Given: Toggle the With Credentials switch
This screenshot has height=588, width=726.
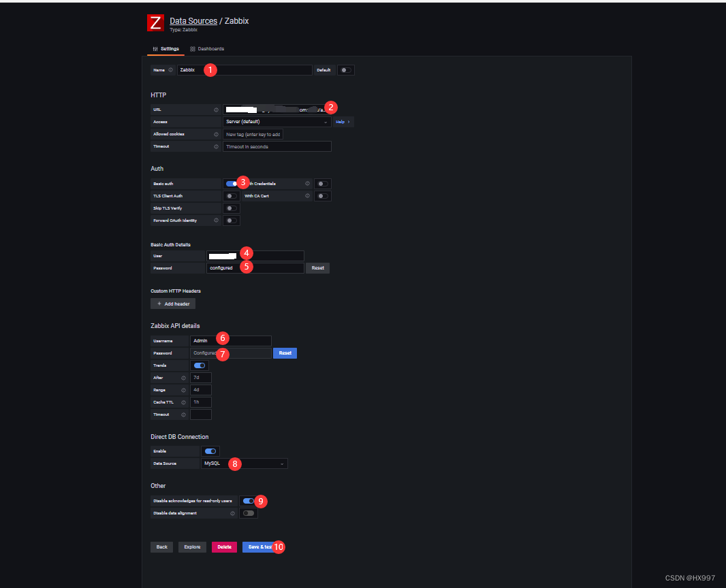Looking at the screenshot, I should [323, 184].
